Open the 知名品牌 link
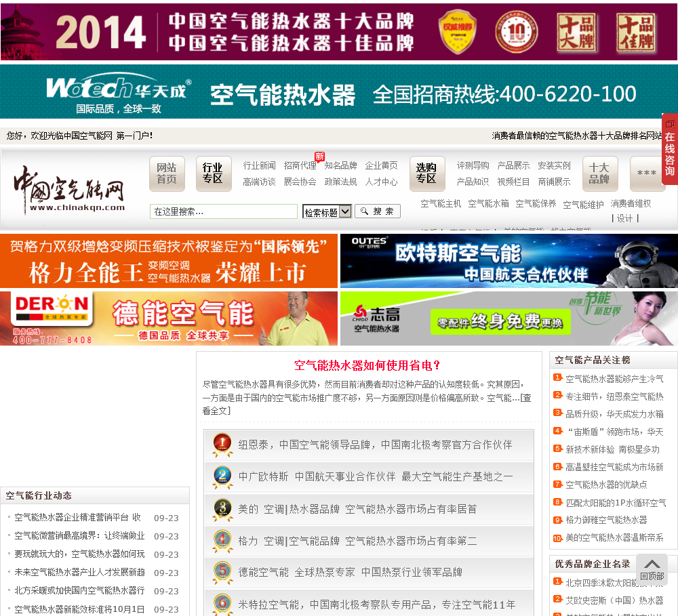678x616 pixels. pyautogui.click(x=341, y=165)
